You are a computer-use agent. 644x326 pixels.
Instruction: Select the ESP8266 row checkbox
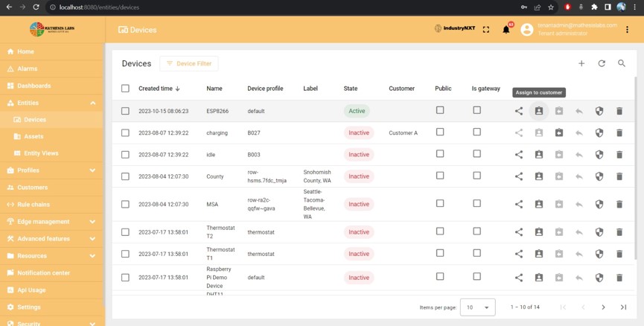pyautogui.click(x=125, y=111)
